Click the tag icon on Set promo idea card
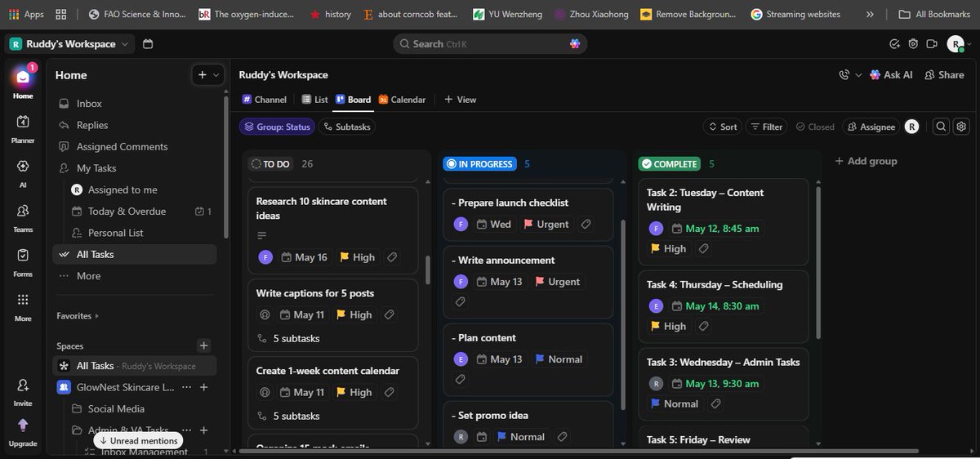The image size is (980, 459). 562,437
